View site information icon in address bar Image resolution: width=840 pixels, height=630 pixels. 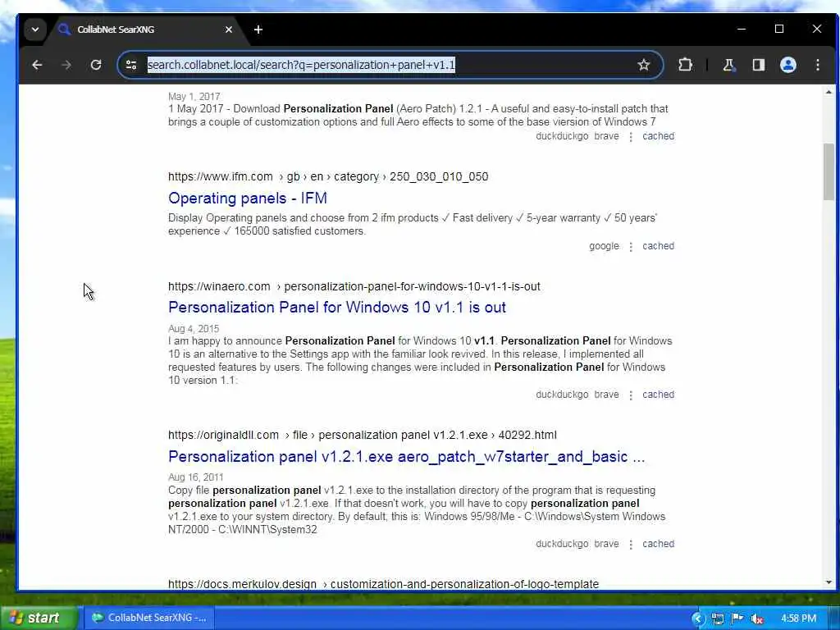coord(131,65)
